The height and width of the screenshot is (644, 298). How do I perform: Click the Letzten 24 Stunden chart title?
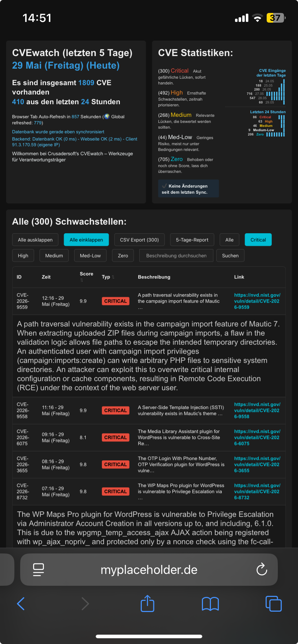[268, 112]
